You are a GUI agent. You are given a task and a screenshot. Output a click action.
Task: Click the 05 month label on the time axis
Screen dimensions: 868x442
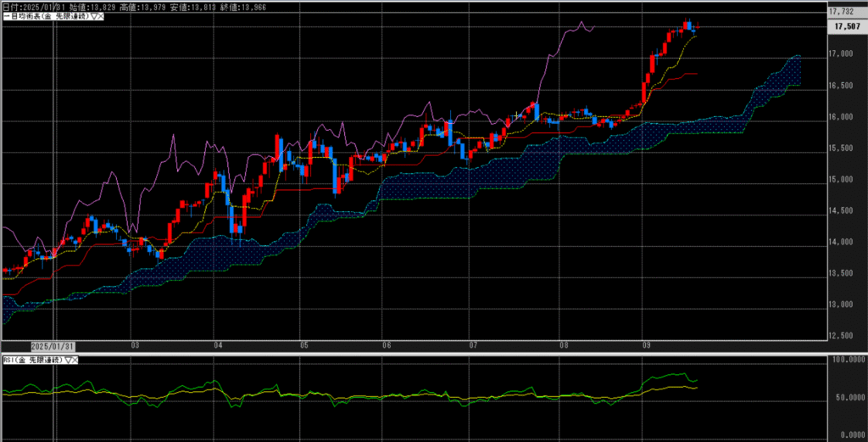pos(303,346)
